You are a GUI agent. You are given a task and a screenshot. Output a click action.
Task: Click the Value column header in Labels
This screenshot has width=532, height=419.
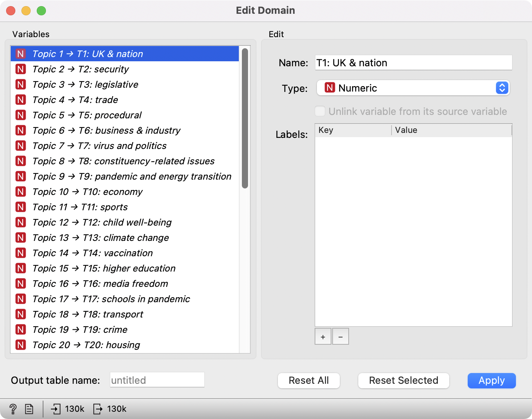(x=452, y=130)
